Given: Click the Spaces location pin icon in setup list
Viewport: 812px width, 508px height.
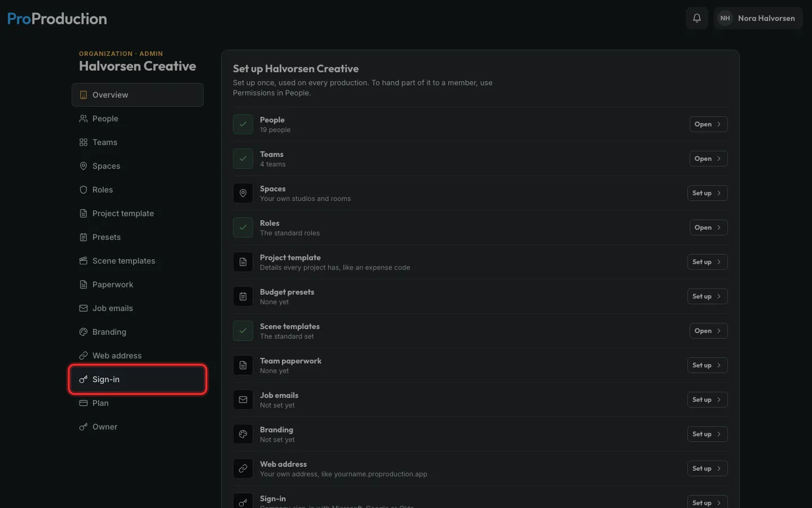Looking at the screenshot, I should click(x=243, y=193).
